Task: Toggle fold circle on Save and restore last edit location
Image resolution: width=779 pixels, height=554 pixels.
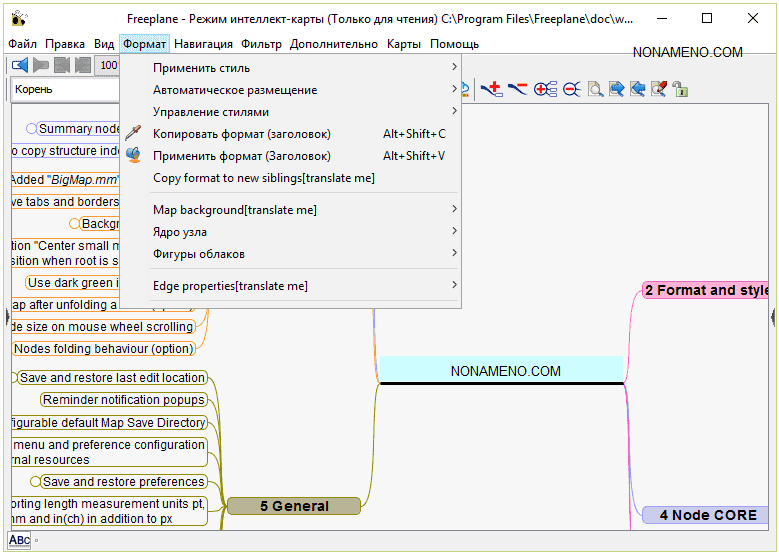Action: (14, 378)
